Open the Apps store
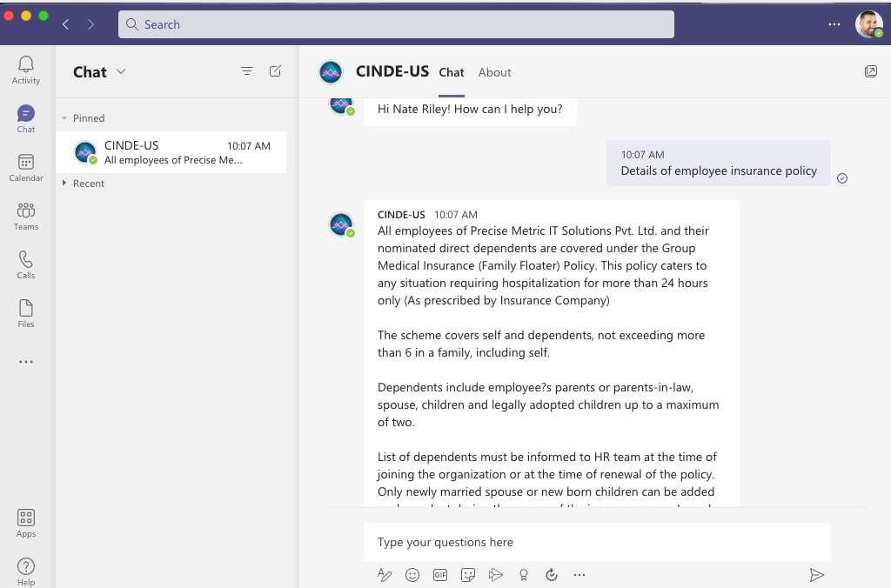Viewport: 891px width, 588px height. pos(26,524)
